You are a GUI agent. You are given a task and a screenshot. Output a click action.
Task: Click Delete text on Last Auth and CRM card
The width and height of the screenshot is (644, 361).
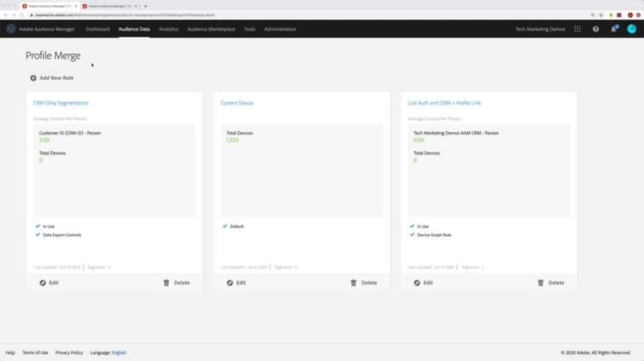(x=556, y=283)
